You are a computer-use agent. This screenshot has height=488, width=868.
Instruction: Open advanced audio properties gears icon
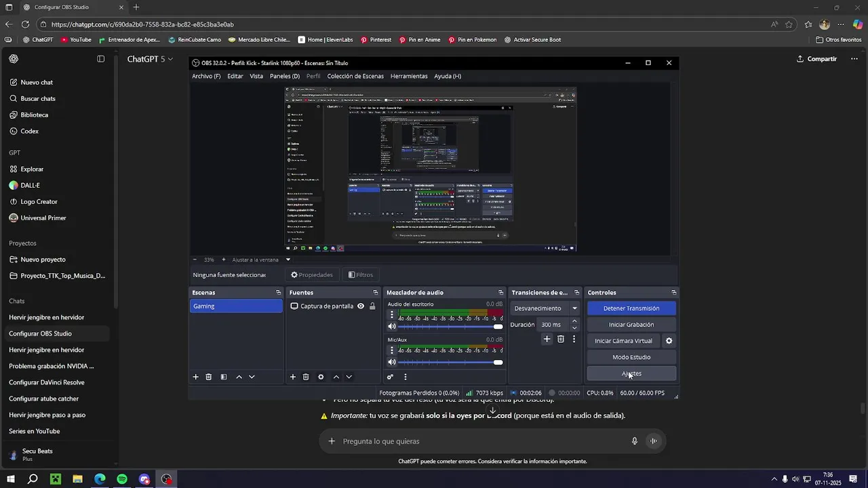[390, 377]
